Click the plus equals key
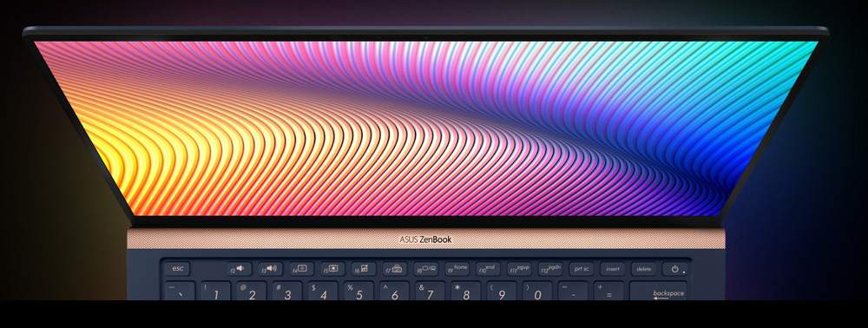868x328 pixels. [608, 291]
